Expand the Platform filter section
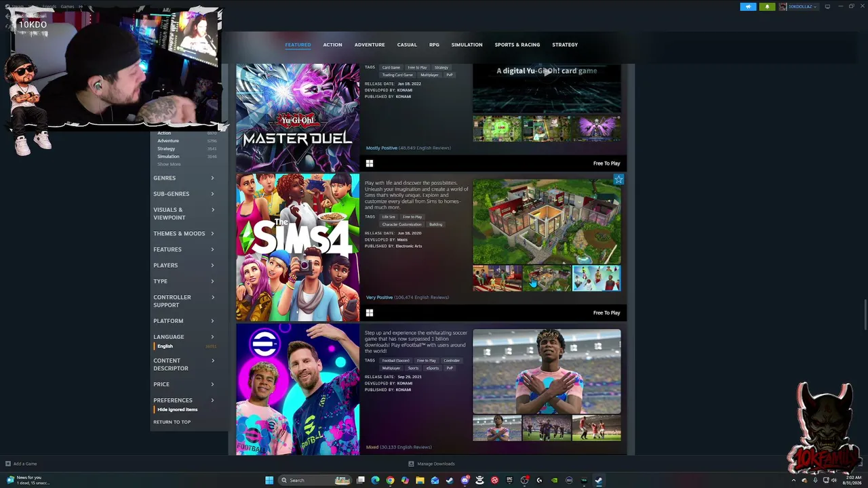Image resolution: width=868 pixels, height=488 pixels. pos(184,321)
